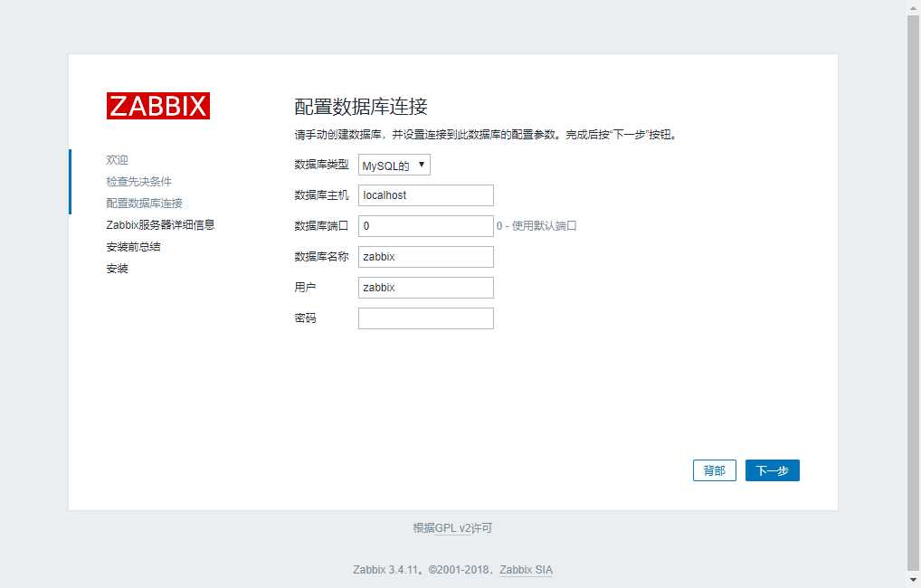921x588 pixels.
Task: Select the 配置数据库连接 step in sidebar
Action: [x=145, y=204]
